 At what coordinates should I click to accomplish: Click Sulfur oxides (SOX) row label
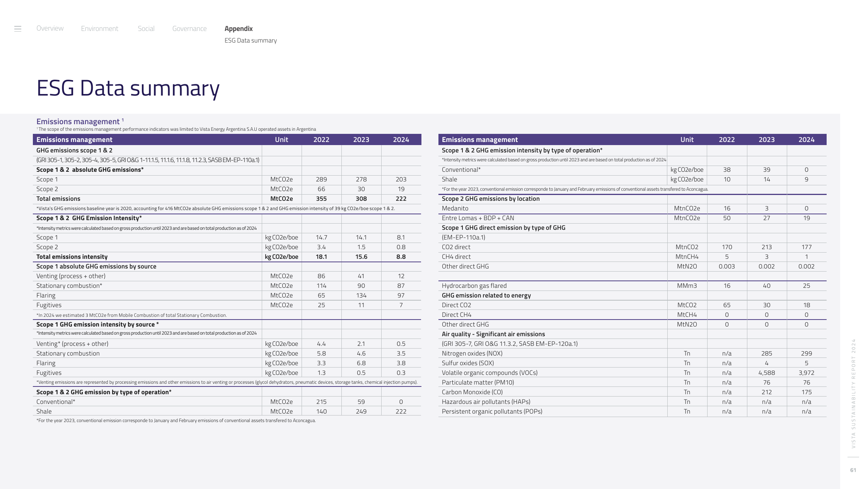[468, 363]
